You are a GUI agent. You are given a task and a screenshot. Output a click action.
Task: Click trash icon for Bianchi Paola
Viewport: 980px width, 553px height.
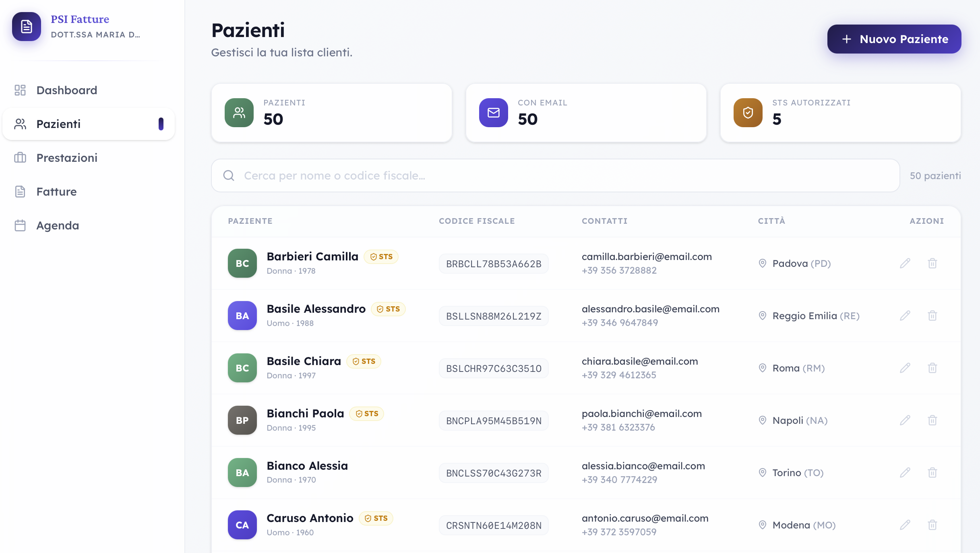[932, 420]
